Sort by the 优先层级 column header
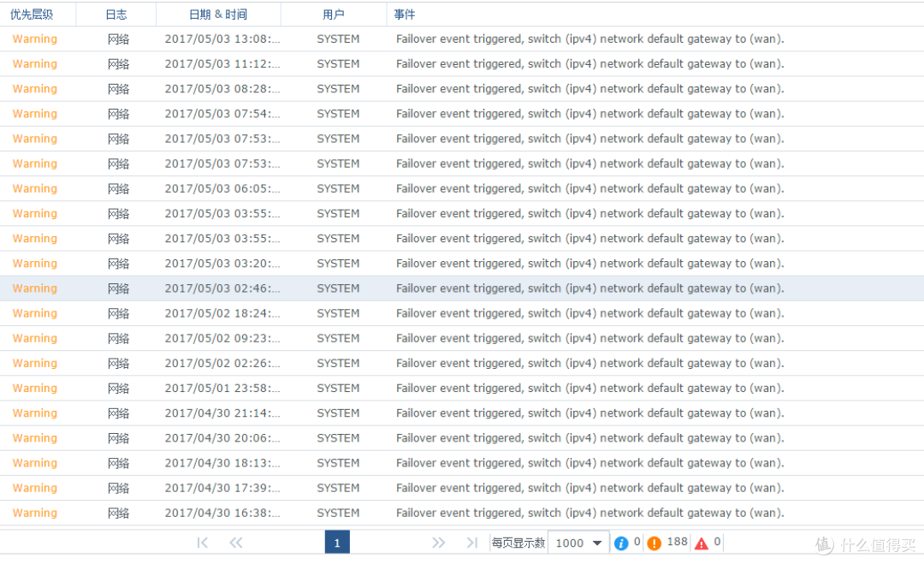 click(x=32, y=15)
